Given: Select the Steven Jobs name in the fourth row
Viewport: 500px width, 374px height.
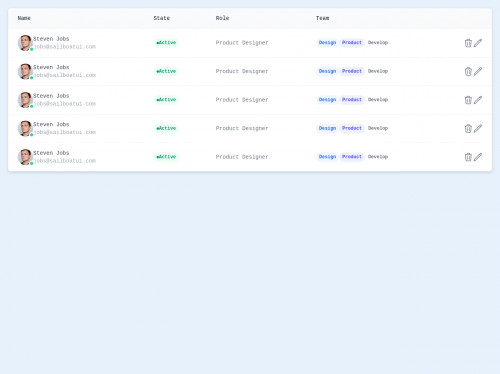Looking at the screenshot, I should pyautogui.click(x=51, y=124).
